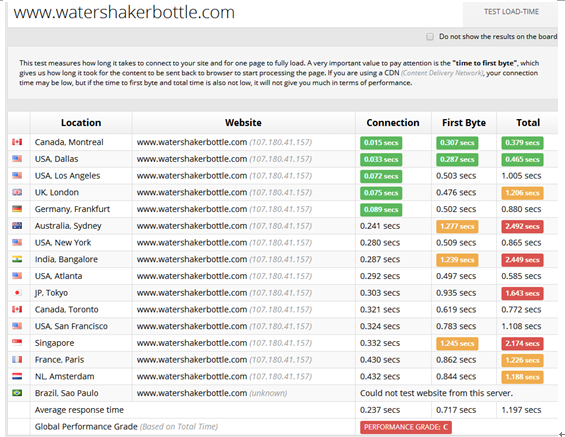Click the Australia flag icon for Sydney

click(x=17, y=226)
